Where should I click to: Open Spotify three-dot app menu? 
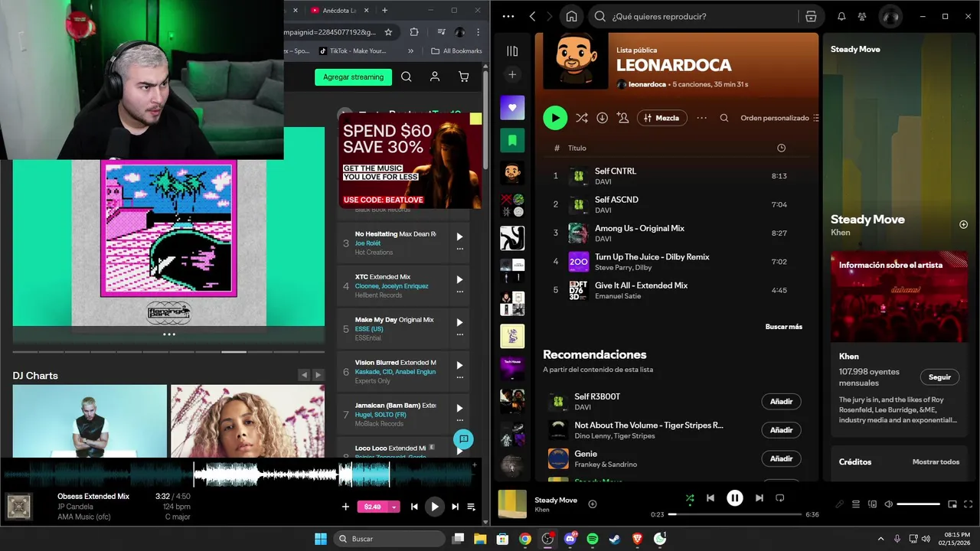508,16
